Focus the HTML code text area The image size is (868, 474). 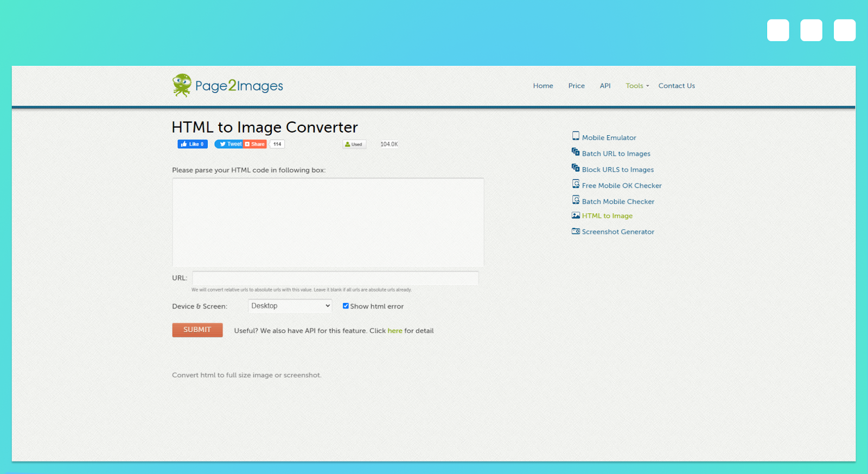pyautogui.click(x=328, y=222)
